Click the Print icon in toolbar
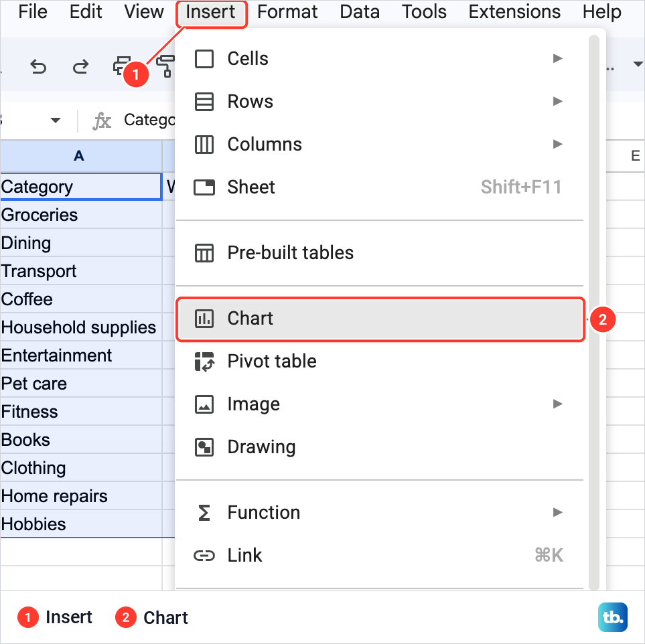 click(121, 66)
